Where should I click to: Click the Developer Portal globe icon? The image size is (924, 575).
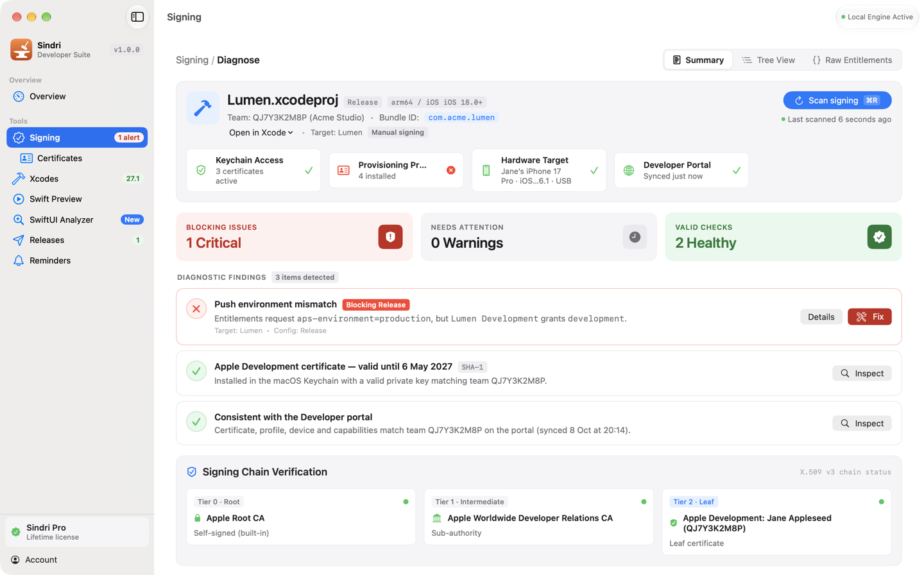pyautogui.click(x=629, y=170)
